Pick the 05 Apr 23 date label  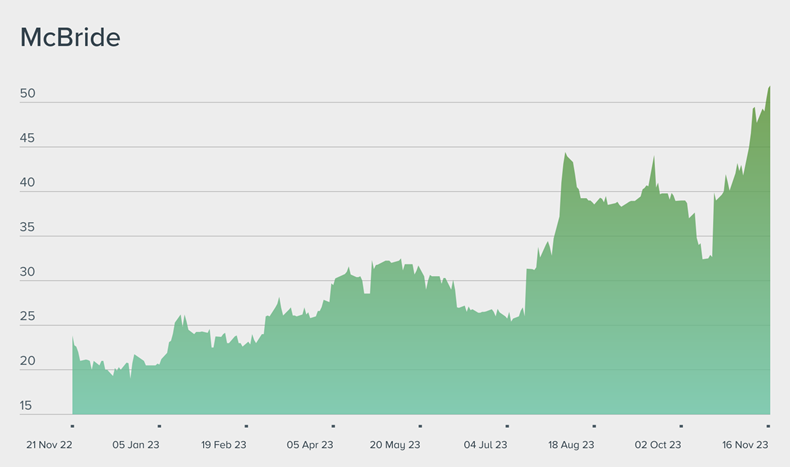pyautogui.click(x=310, y=445)
